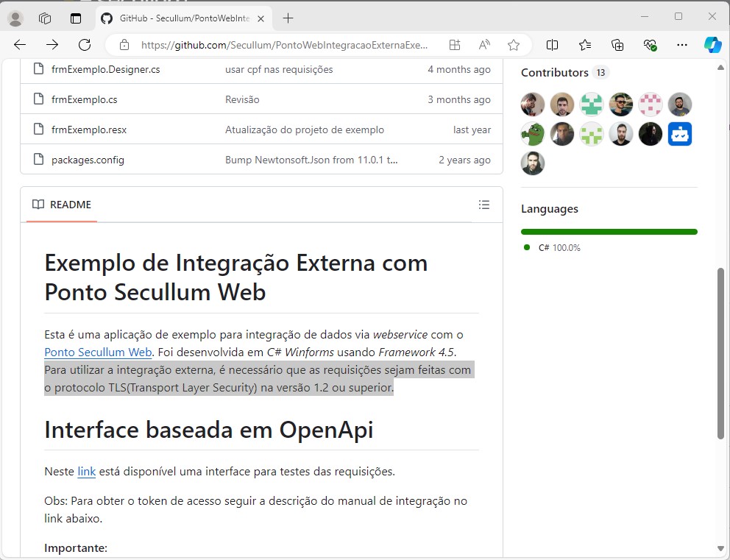Open the Copilot sidebar icon
This screenshot has width=730, height=560.
pos(713,45)
